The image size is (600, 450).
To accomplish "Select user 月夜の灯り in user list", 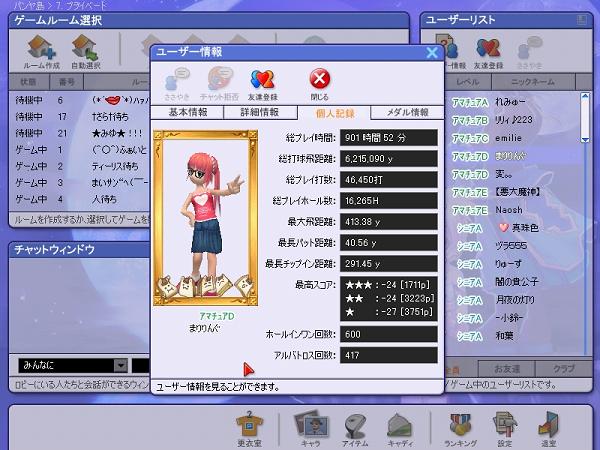I will [x=513, y=300].
